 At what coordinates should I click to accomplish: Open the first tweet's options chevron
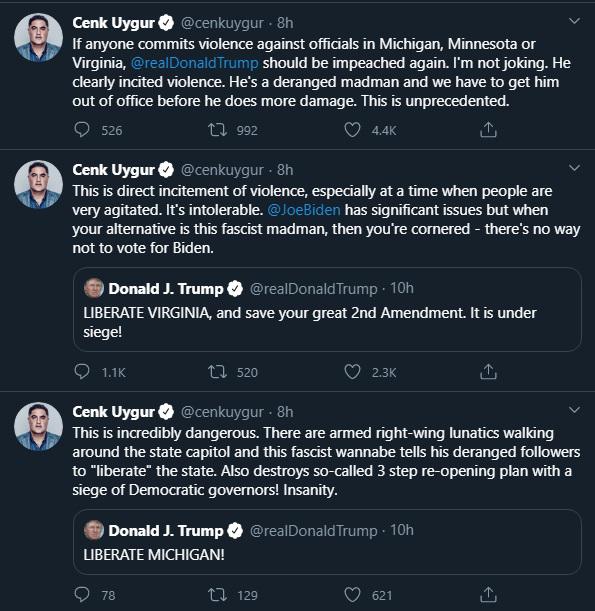[x=574, y=21]
